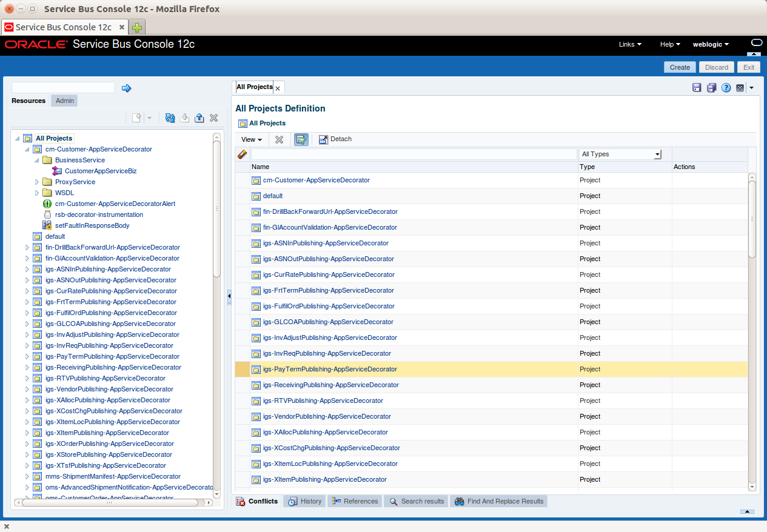This screenshot has height=532, width=767.
Task: Click the rsb-decorator-instrumentation jar icon
Action: (47, 214)
